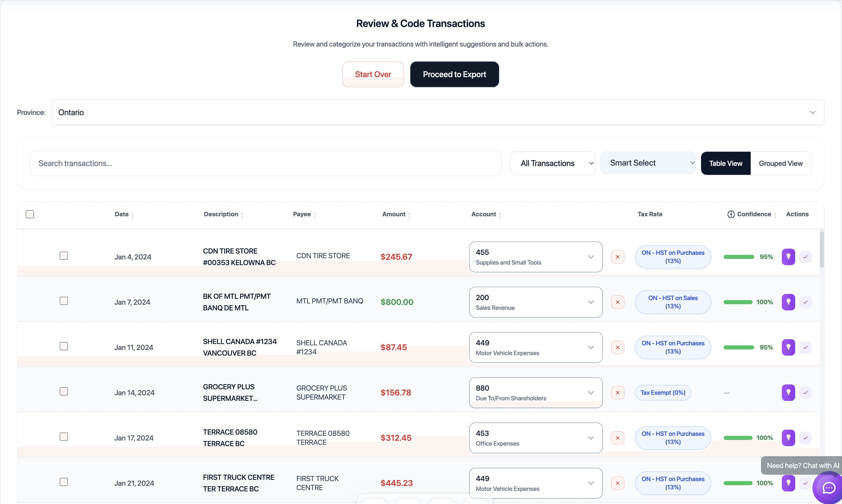
Task: Click the Start Over button
Action: tap(373, 74)
